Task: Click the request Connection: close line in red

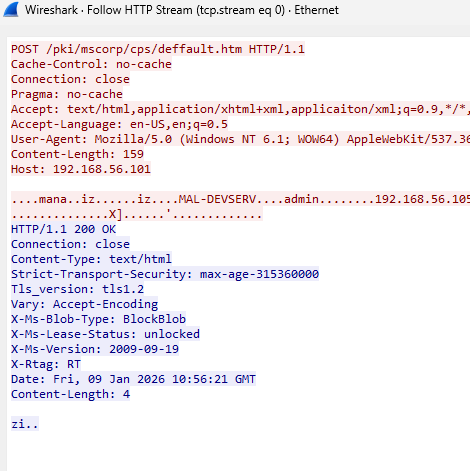Action: pos(70,79)
